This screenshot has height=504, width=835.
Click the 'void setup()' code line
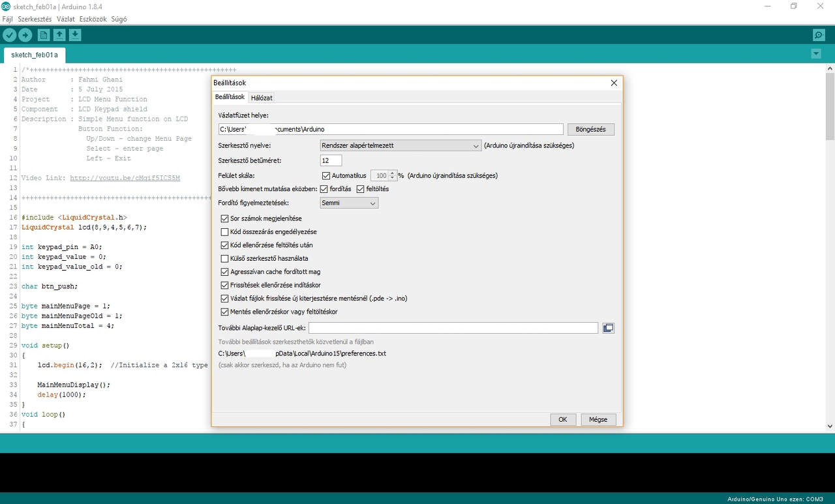pyautogui.click(x=45, y=346)
